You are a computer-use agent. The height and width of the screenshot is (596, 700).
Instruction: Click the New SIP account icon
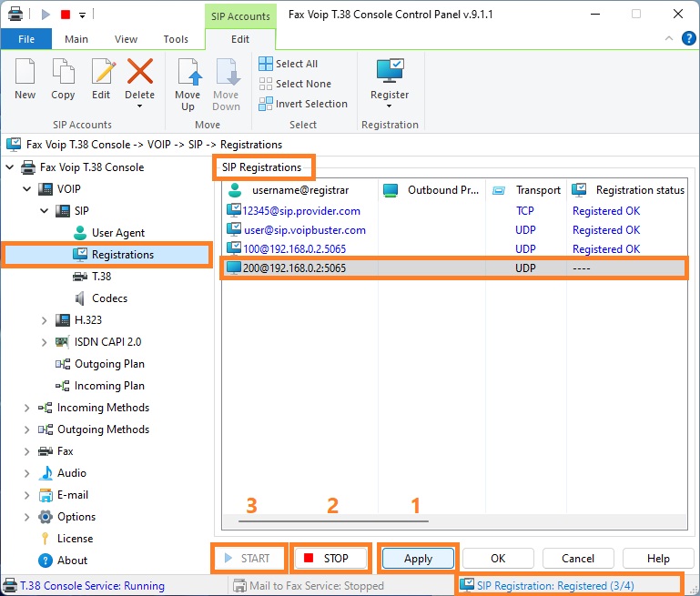point(25,71)
